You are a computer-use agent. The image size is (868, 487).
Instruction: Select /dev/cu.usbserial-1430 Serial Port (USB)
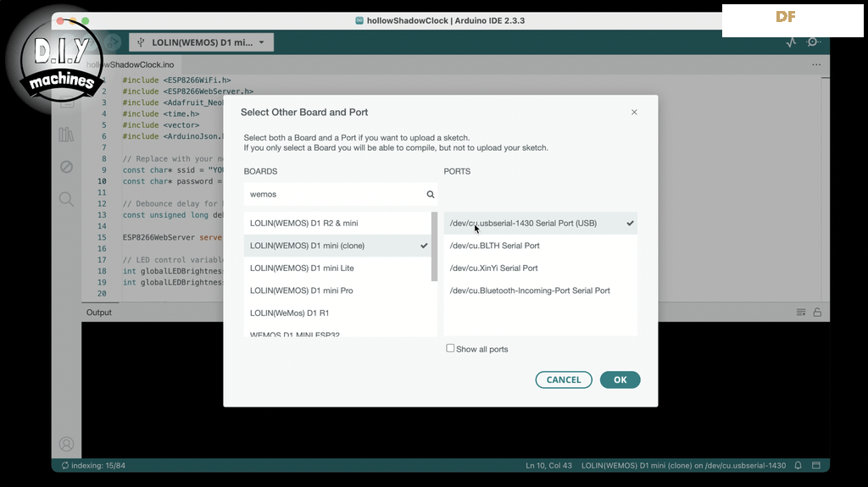tap(540, 223)
